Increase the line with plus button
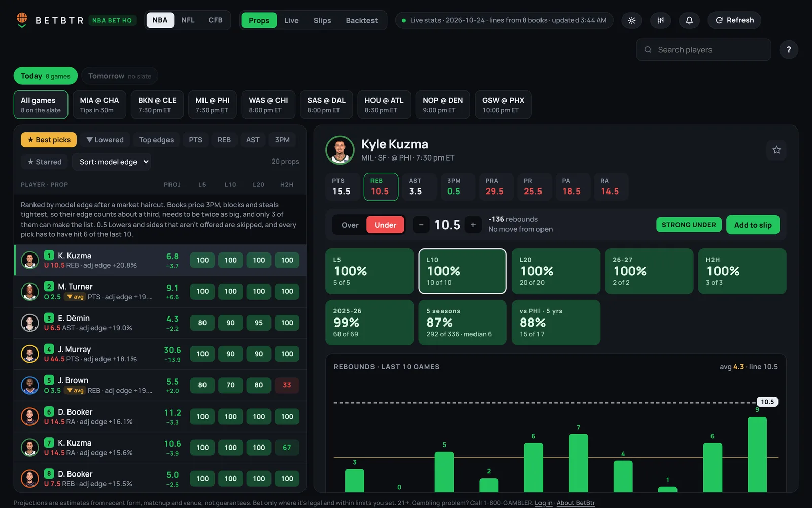The image size is (812, 508). [x=473, y=225]
